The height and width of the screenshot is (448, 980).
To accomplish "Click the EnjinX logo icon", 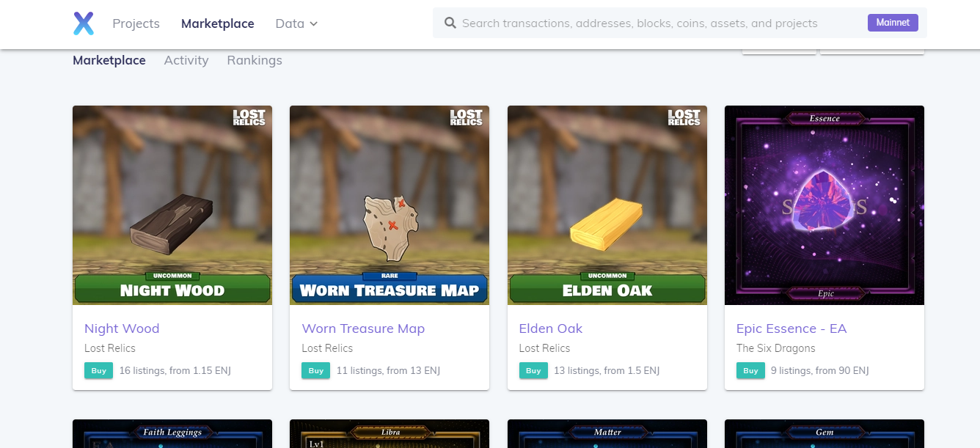I will tap(84, 23).
